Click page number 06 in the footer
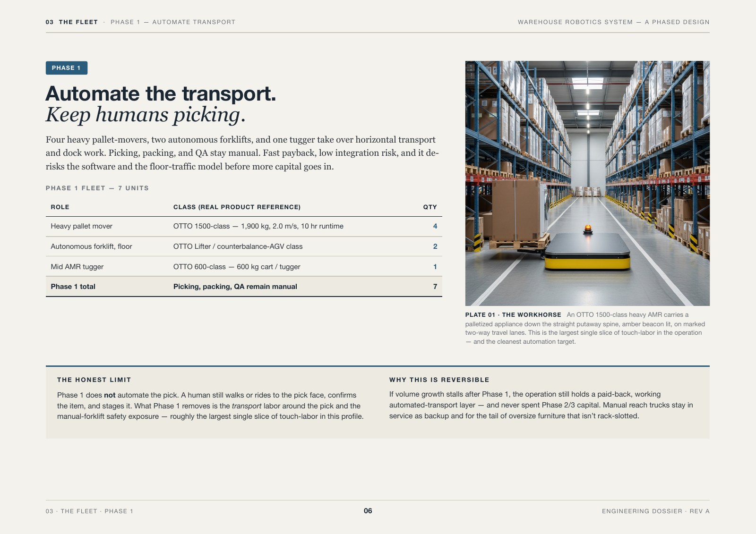 [x=368, y=511]
